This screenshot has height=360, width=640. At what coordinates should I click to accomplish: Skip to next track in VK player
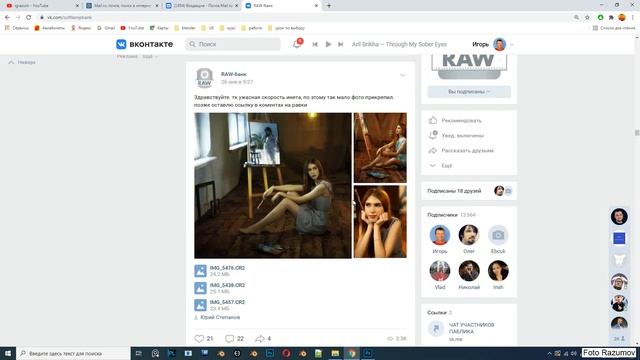(340, 44)
